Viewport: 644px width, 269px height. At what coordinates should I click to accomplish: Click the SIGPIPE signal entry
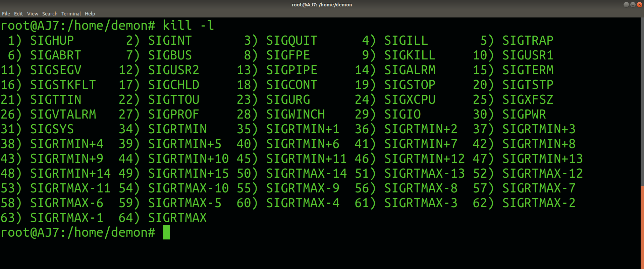[292, 70]
